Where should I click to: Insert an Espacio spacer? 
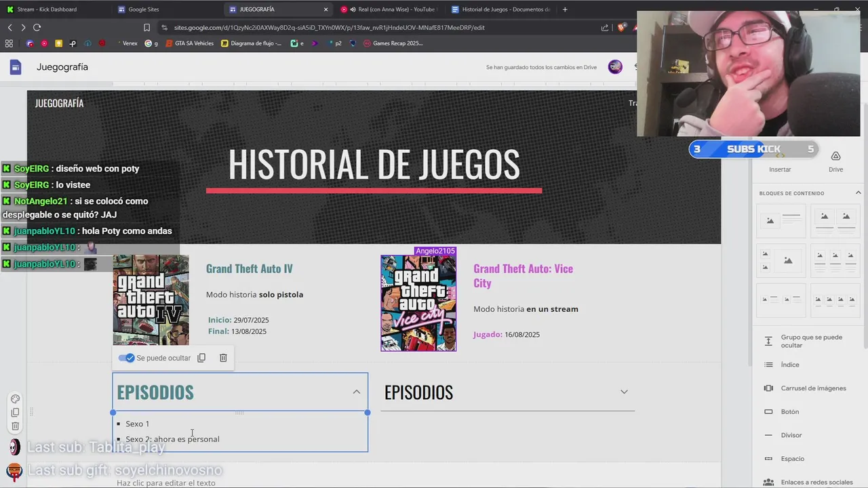tap(807, 459)
